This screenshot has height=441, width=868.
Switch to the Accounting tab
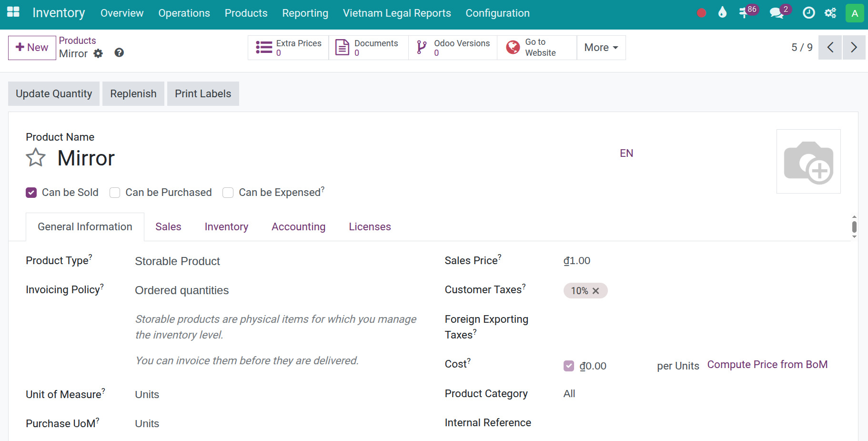coord(298,227)
